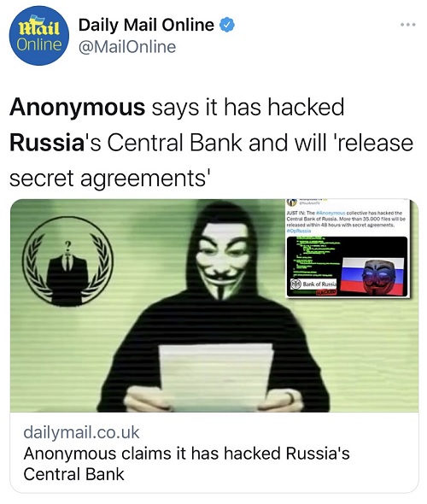Open the @MailOnline handle
Viewport: 427px width, 504px height.
coord(127,47)
